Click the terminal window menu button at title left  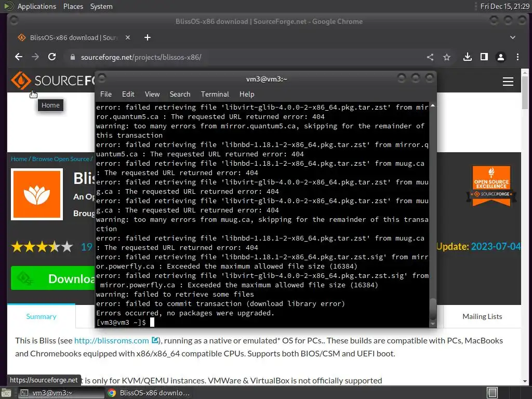pos(102,79)
